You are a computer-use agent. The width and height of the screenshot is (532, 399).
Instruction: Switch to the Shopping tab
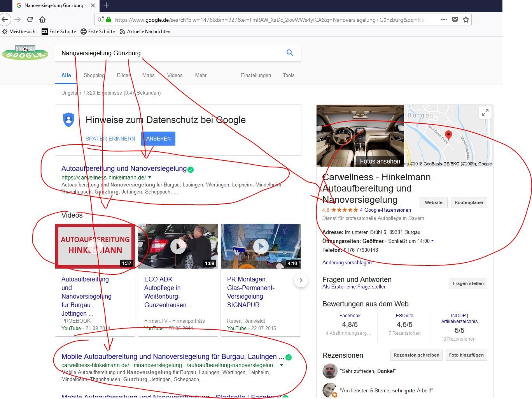coord(94,76)
